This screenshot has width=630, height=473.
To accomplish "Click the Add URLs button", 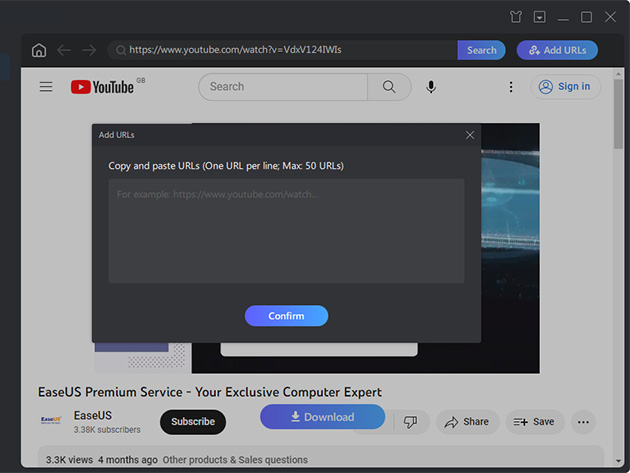I will tap(557, 50).
